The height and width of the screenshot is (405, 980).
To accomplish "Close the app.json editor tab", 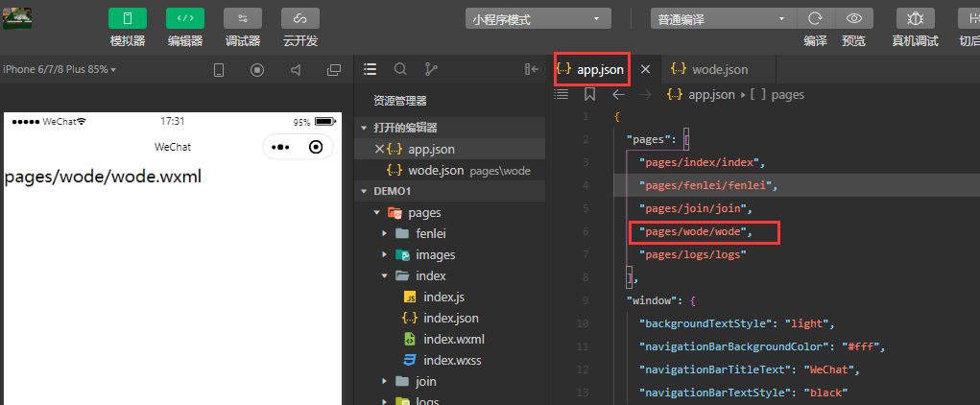I will 646,69.
